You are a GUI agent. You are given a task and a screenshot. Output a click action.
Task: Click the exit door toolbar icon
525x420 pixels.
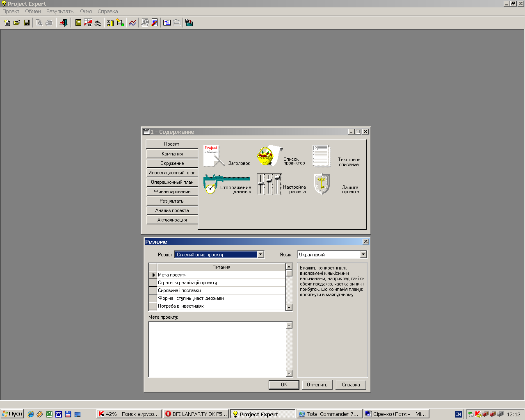click(64, 23)
